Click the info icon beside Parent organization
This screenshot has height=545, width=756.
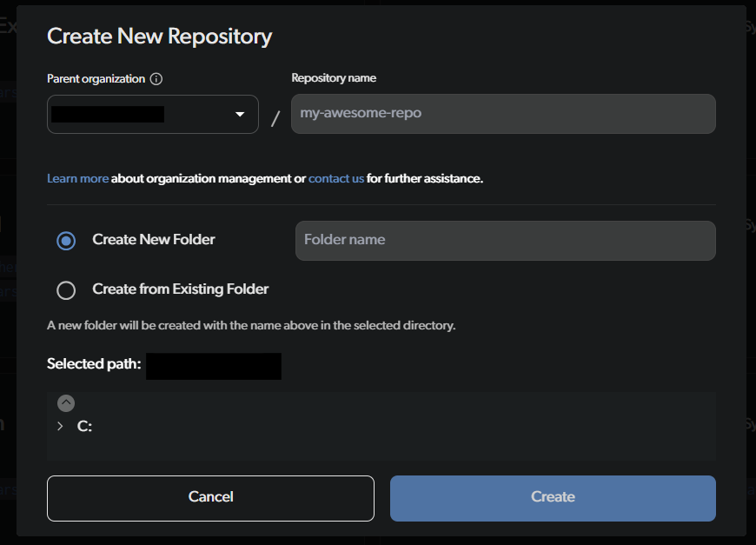(x=157, y=78)
